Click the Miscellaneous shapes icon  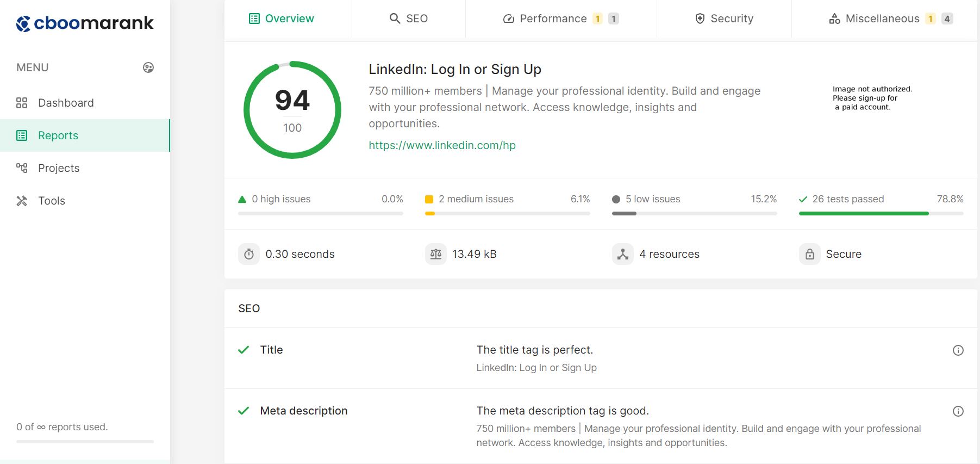pos(834,18)
